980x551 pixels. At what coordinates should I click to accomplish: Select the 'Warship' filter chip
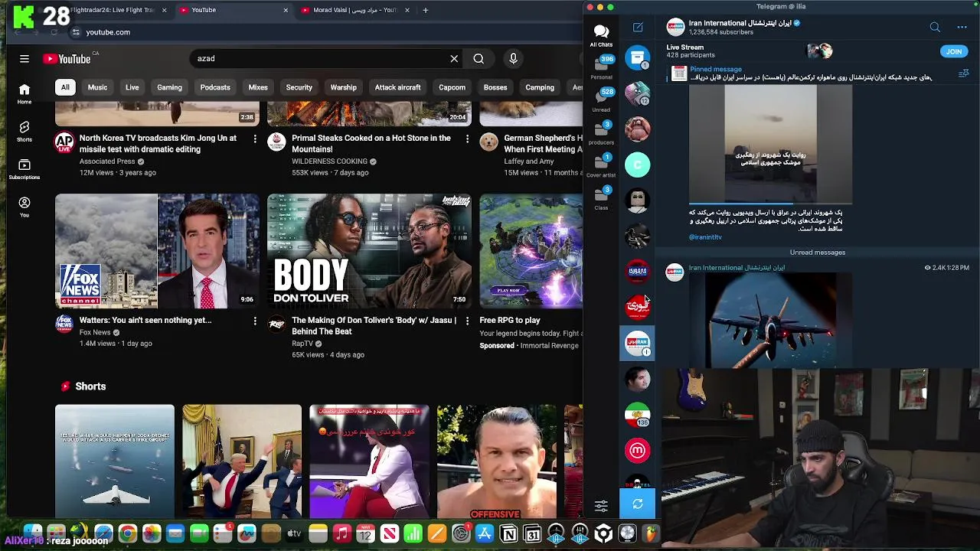[343, 87]
